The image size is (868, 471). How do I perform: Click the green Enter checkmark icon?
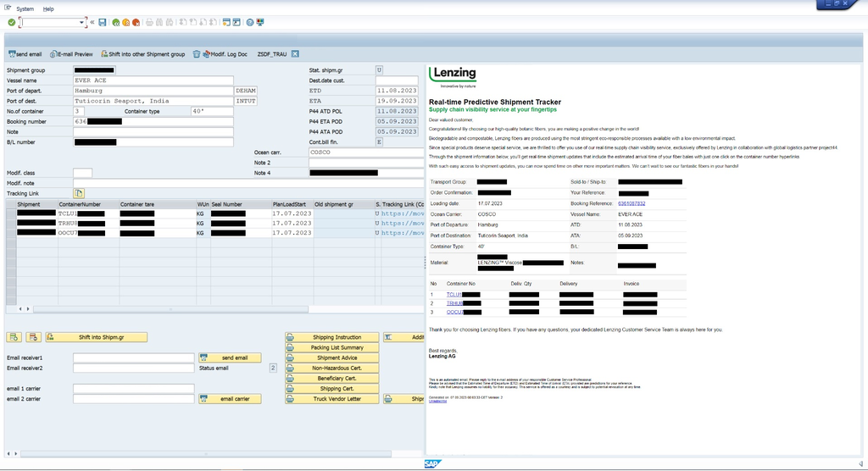(11, 22)
